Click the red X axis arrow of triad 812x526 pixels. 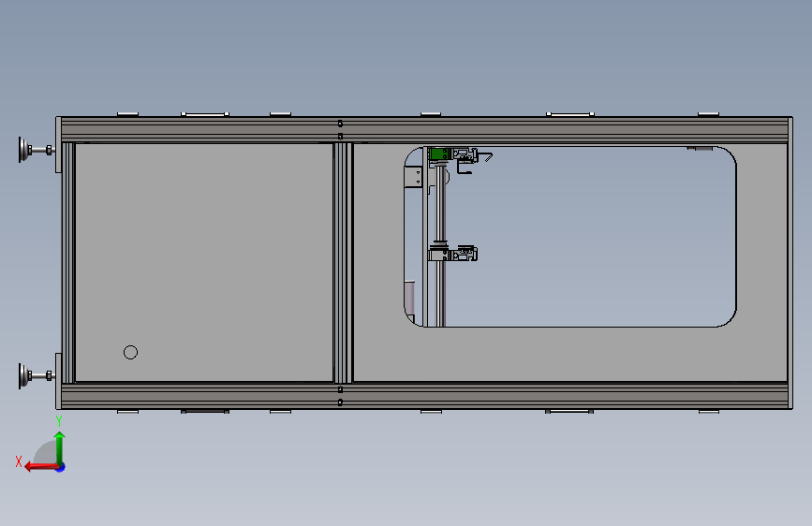click(x=41, y=467)
